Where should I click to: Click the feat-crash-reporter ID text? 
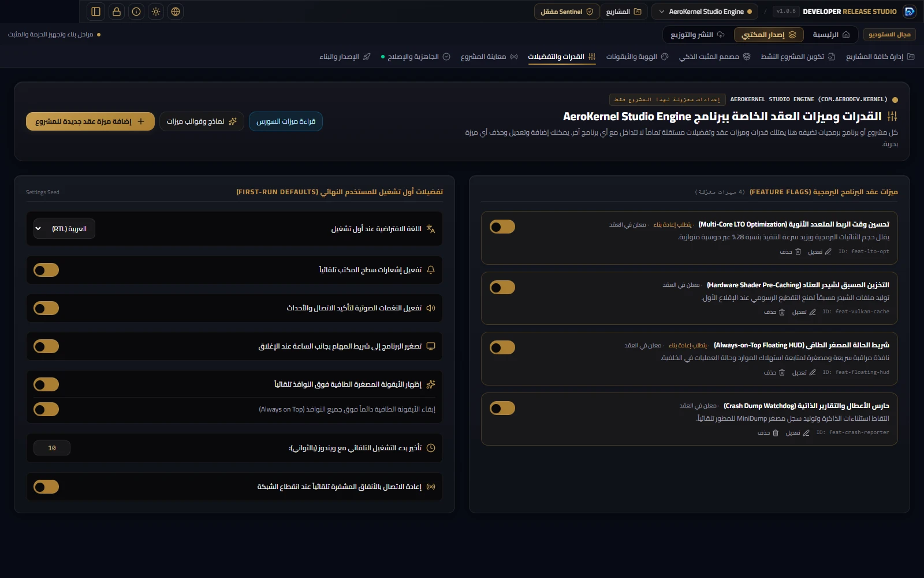[x=853, y=432]
